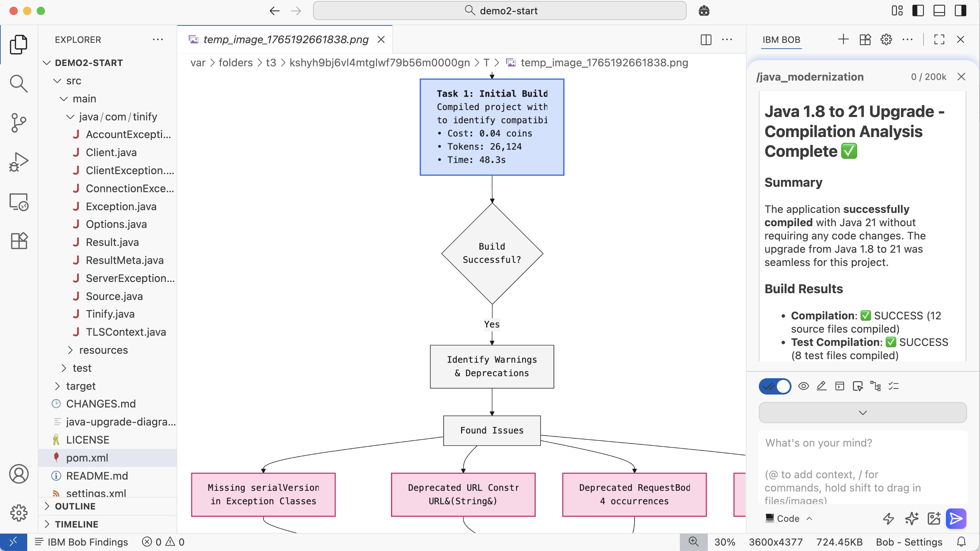
Task: Open the Source Control view
Action: point(18,122)
